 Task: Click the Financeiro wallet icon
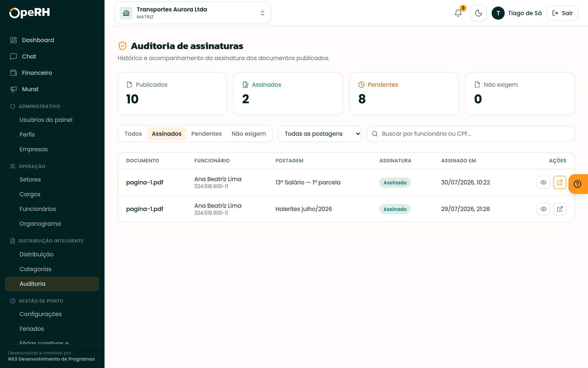pos(13,73)
